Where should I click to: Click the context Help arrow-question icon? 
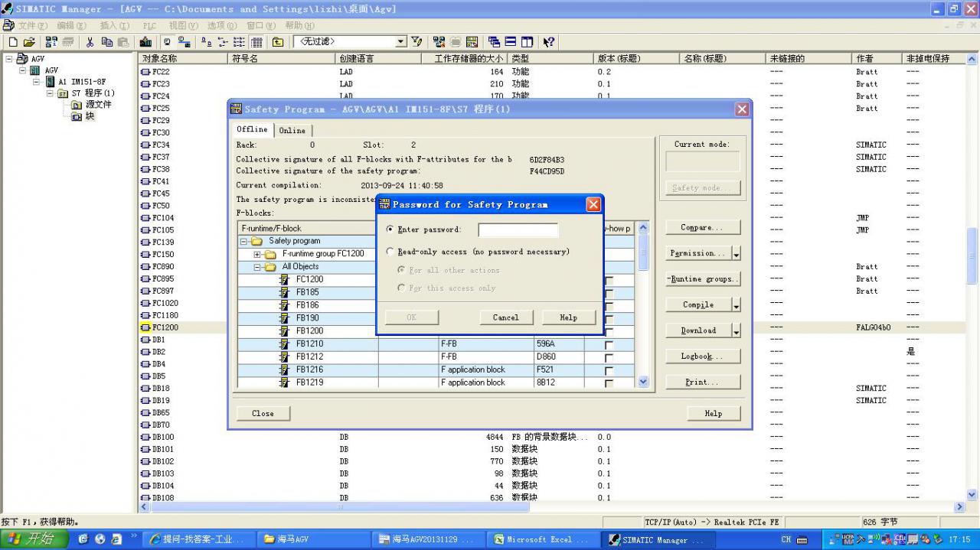pyautogui.click(x=549, y=42)
